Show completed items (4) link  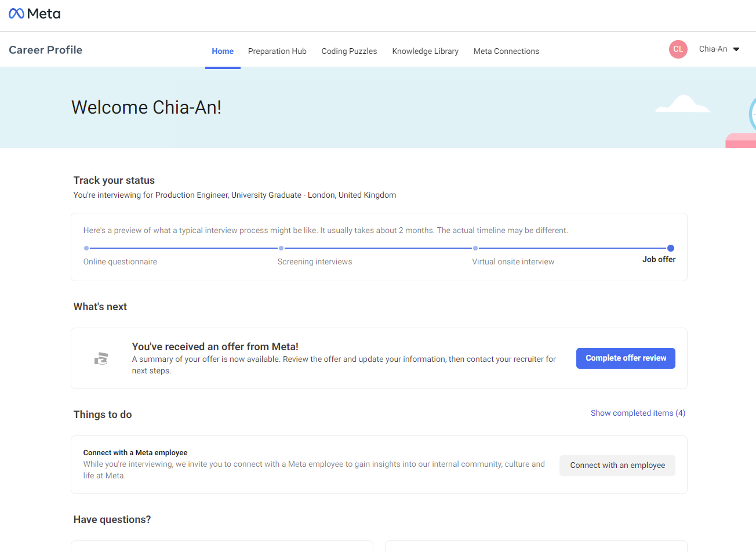[638, 413]
